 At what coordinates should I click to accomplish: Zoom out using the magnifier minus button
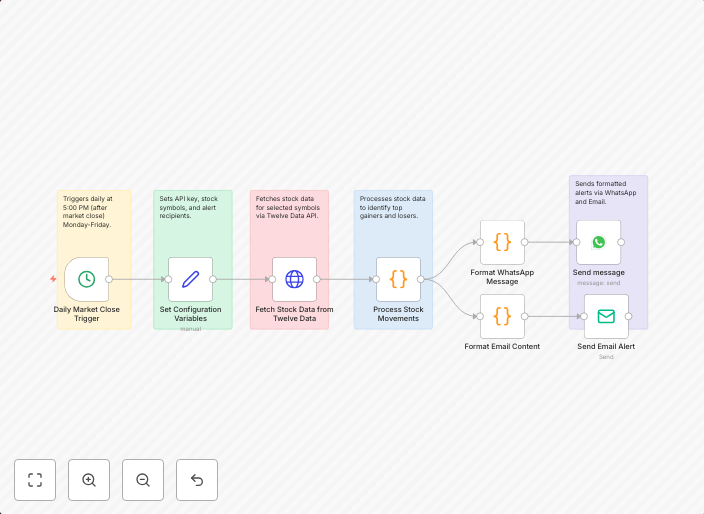[143, 480]
